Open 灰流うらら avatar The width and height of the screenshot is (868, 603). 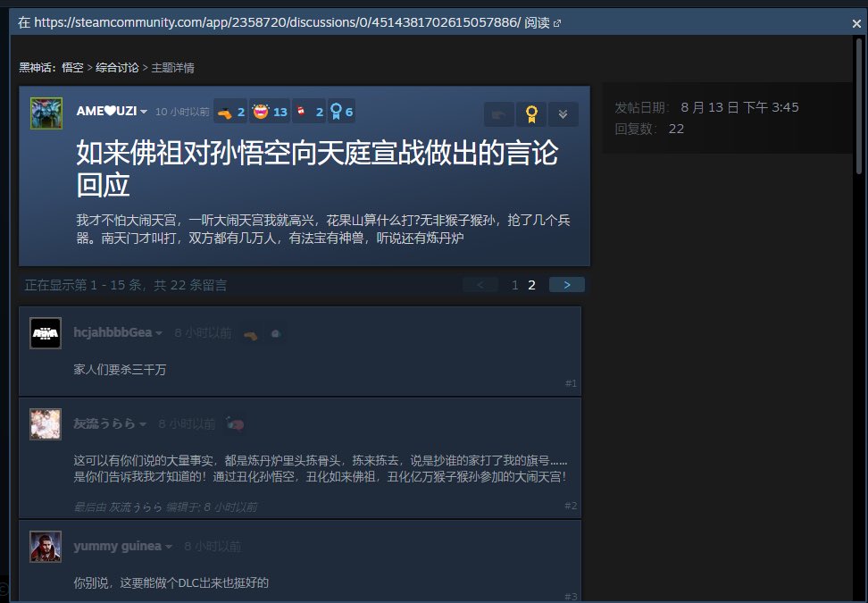pos(46,424)
